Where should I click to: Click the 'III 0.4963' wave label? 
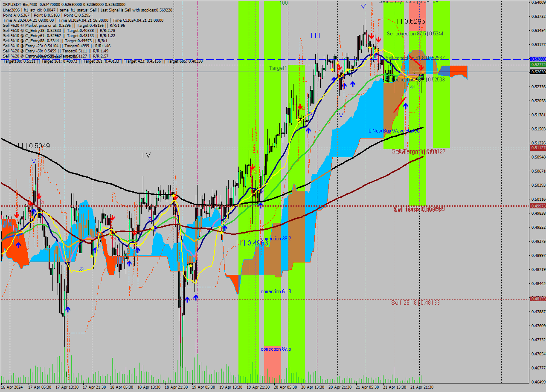coord(253,243)
